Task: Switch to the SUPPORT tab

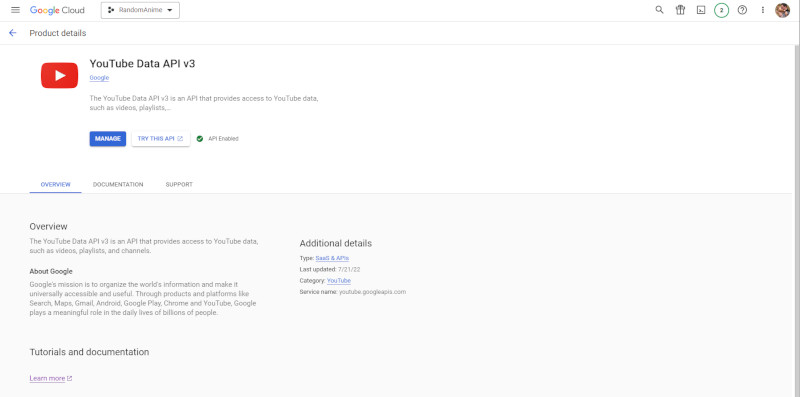Action: click(179, 185)
